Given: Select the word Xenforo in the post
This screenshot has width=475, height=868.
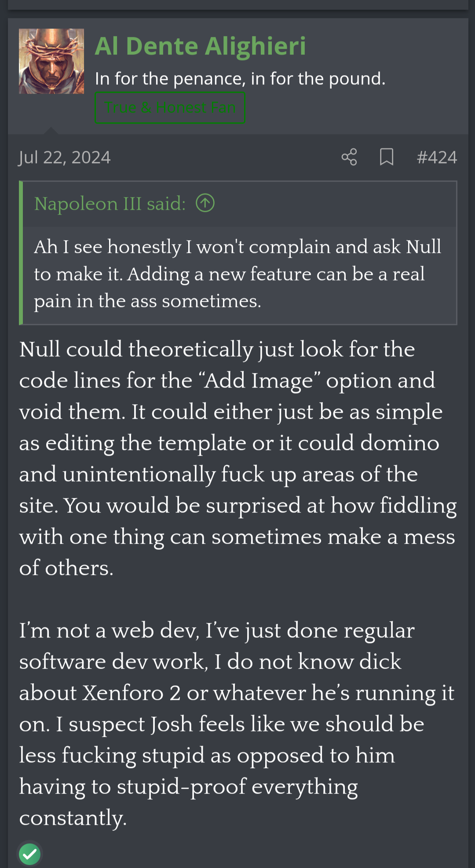Looking at the screenshot, I should [123, 693].
